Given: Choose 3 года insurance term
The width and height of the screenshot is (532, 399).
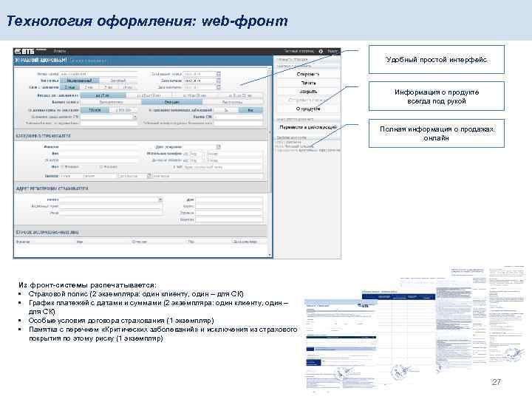Looking at the screenshot, I should click(x=108, y=87).
